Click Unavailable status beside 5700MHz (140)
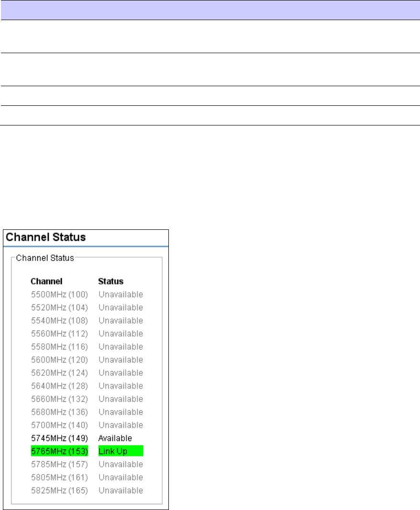 pyautogui.click(x=121, y=425)
